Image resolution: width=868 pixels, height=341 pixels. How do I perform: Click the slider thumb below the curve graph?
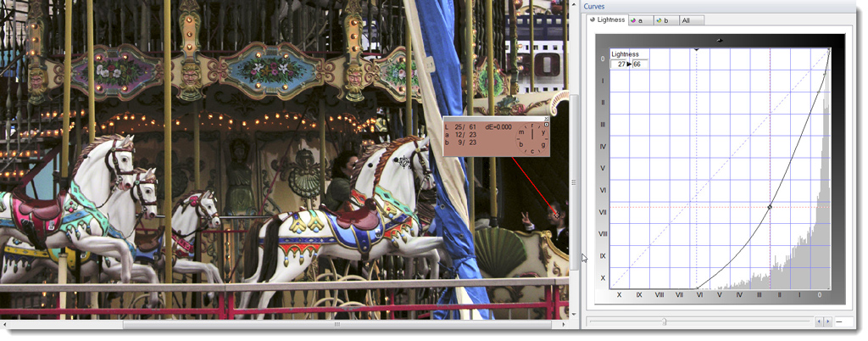665,321
